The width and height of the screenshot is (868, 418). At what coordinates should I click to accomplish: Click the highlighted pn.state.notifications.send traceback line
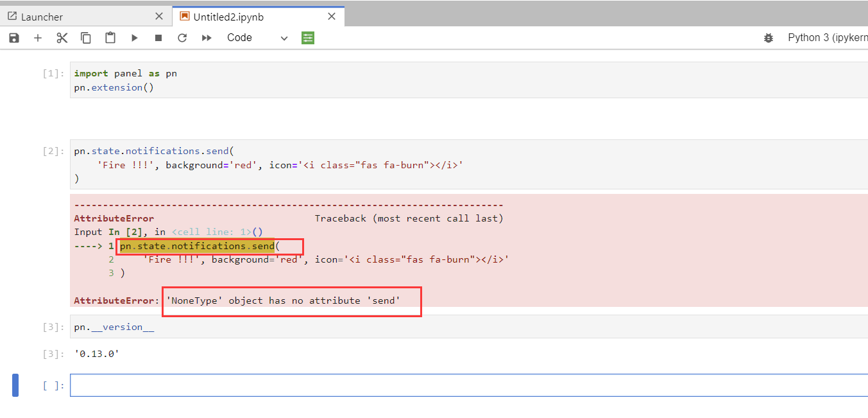click(197, 246)
